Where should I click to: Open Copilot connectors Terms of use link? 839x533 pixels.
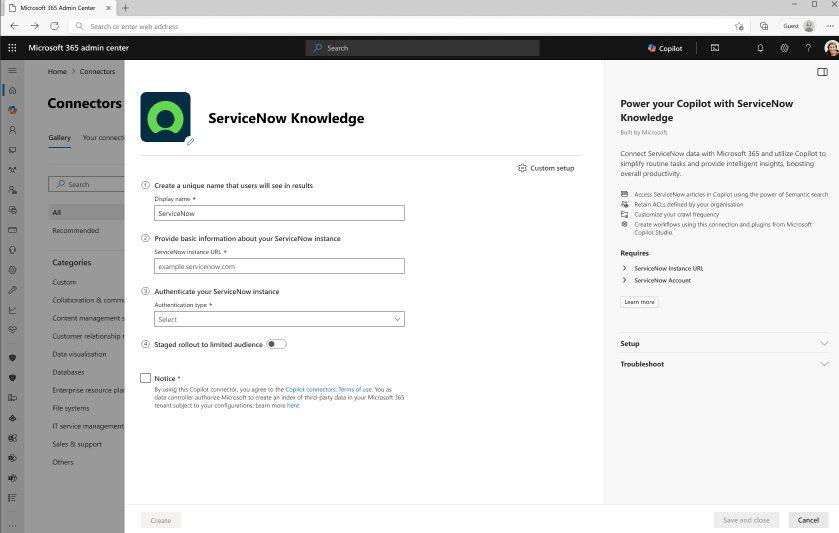click(x=329, y=389)
